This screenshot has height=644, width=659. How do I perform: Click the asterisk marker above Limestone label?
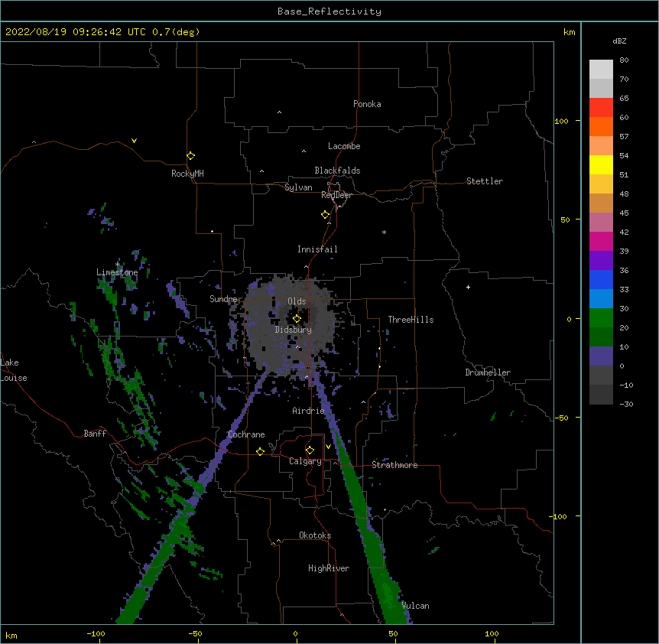pyautogui.click(x=118, y=264)
